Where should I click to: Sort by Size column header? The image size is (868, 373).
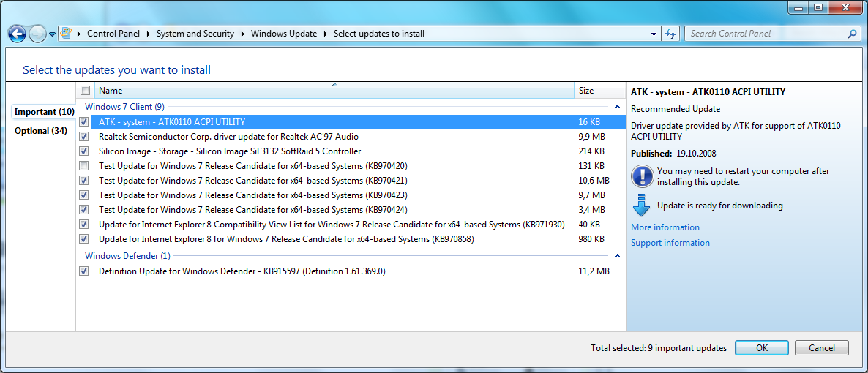[600, 90]
